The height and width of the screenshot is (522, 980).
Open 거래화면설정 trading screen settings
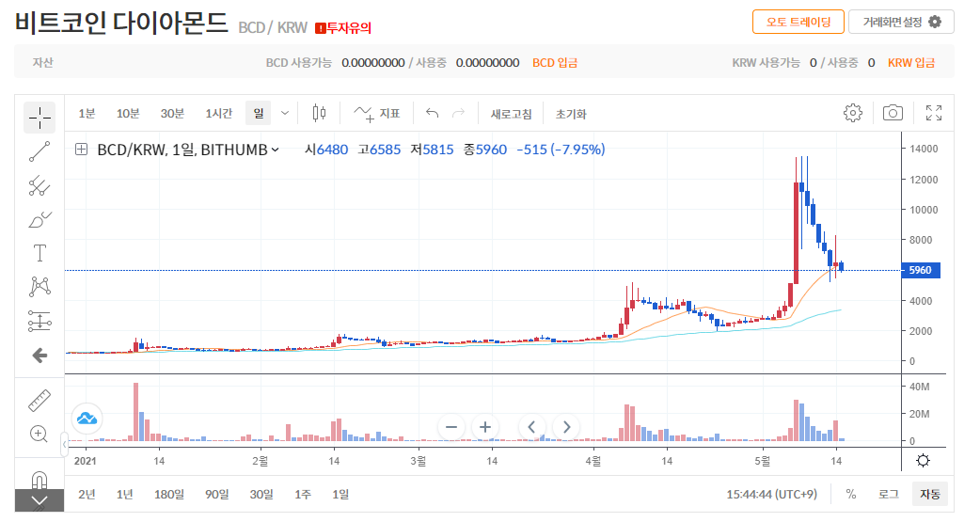(x=901, y=22)
